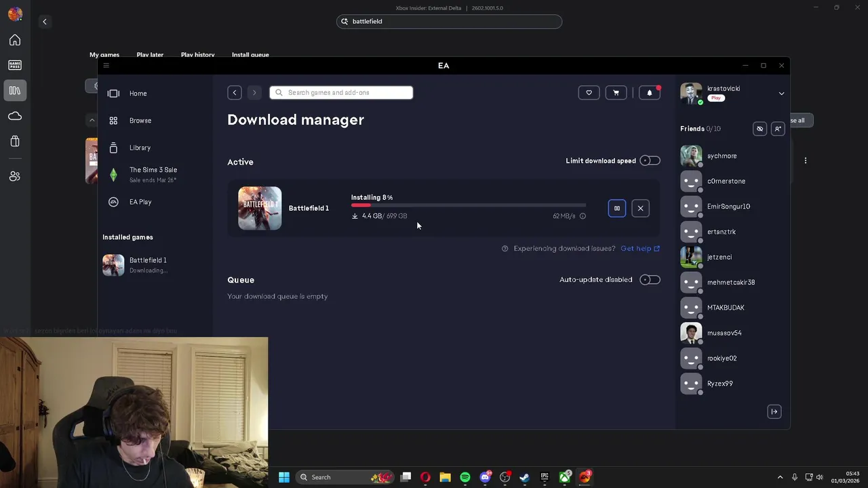Click the Battlefield 1 install progress bar
The height and width of the screenshot is (488, 868).
tap(469, 205)
